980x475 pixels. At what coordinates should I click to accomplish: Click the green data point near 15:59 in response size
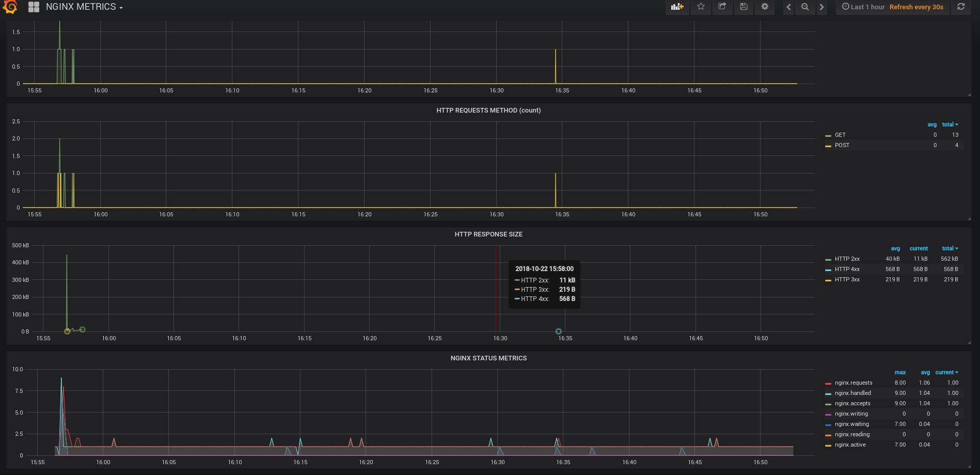tap(82, 329)
